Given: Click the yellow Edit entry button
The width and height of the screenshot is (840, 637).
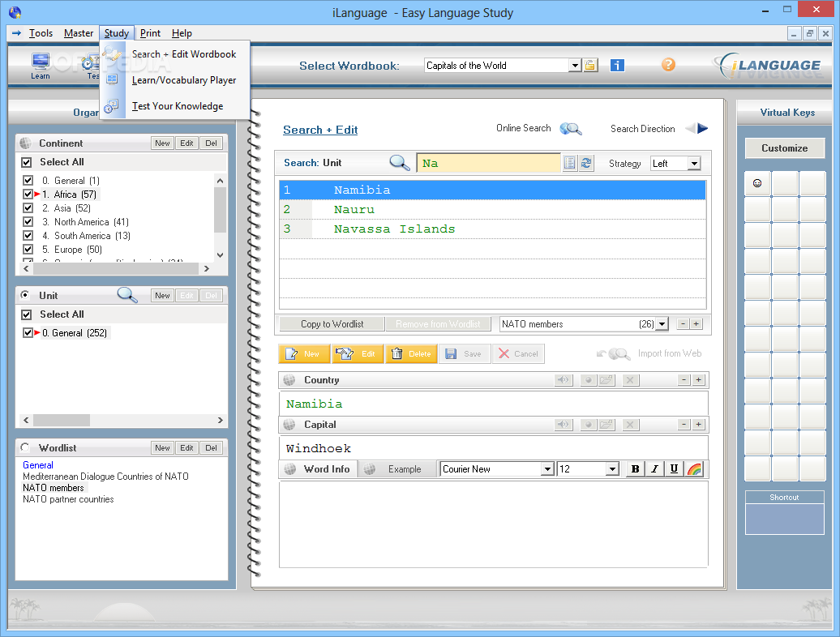Looking at the screenshot, I should (358, 354).
